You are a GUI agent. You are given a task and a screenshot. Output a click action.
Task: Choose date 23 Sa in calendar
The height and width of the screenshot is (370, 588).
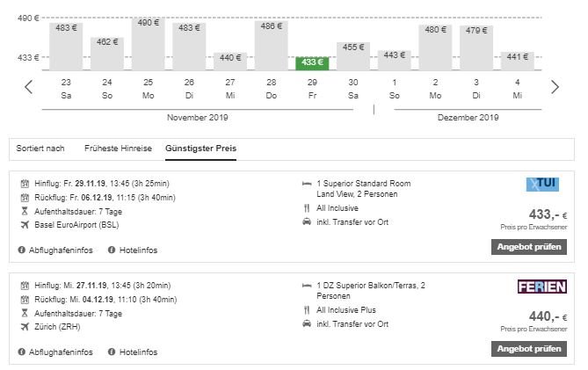coord(66,89)
